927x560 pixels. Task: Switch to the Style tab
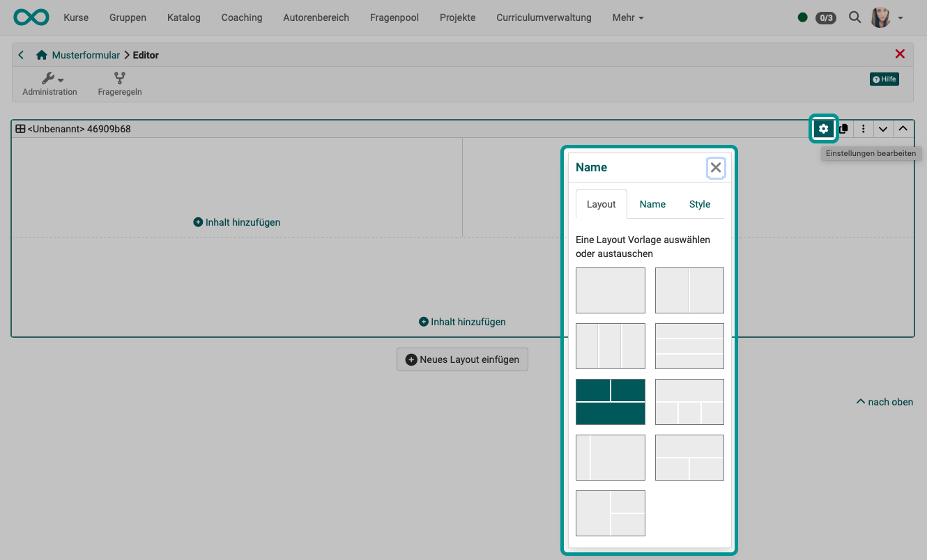(x=700, y=203)
